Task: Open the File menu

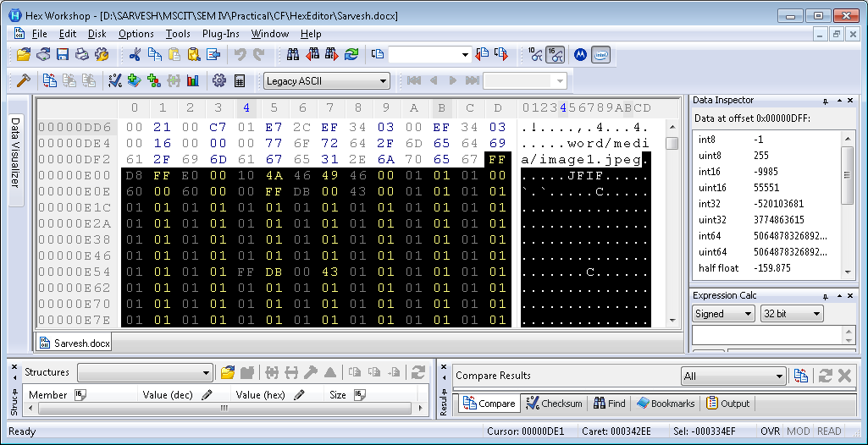Action: [39, 34]
